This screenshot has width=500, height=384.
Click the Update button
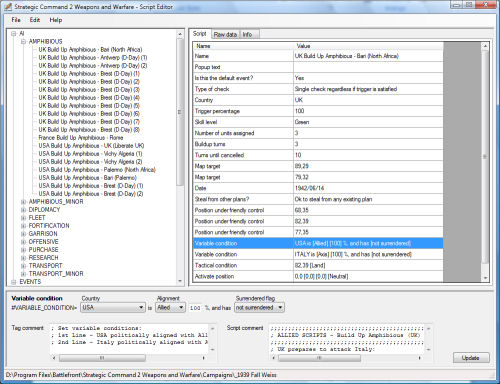point(471,358)
